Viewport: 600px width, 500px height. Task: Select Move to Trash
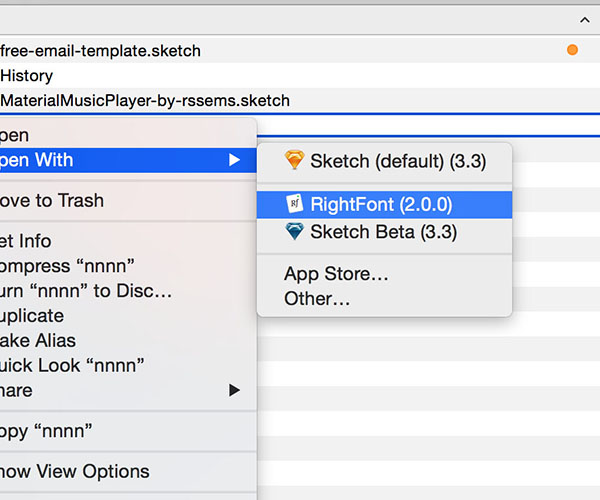[x=128, y=200]
